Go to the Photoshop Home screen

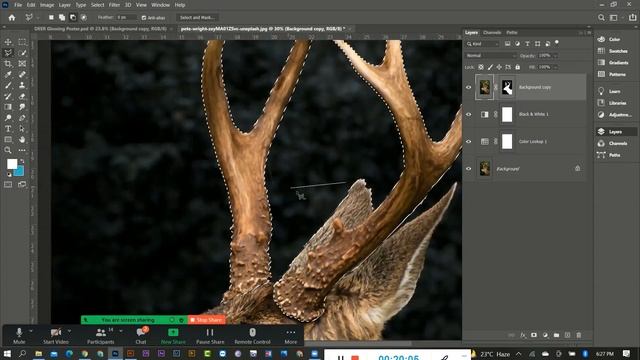click(x=12, y=18)
